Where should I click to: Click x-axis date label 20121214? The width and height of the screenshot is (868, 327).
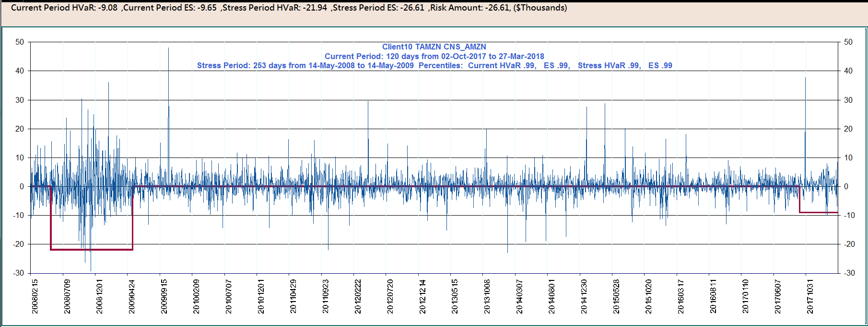423,297
